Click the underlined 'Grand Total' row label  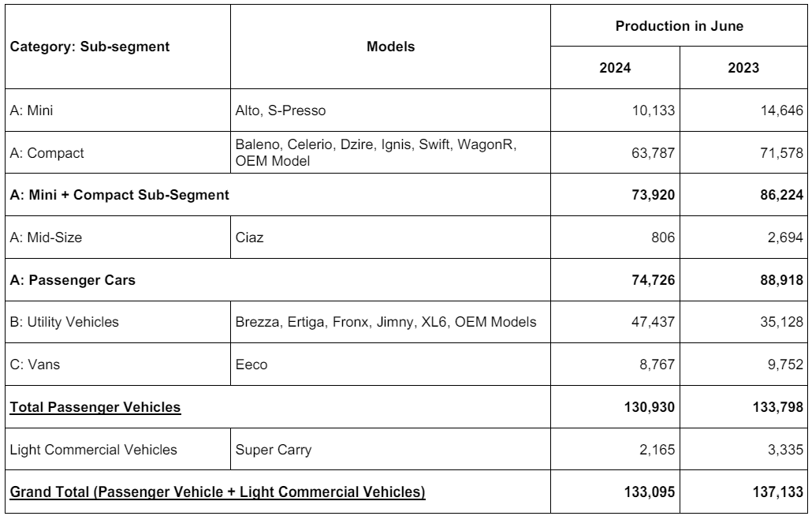point(218,493)
